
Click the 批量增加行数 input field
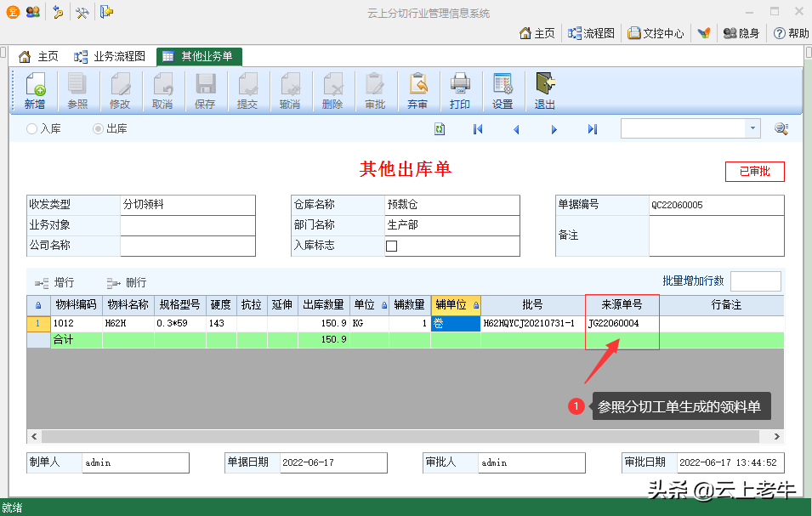pos(754,281)
